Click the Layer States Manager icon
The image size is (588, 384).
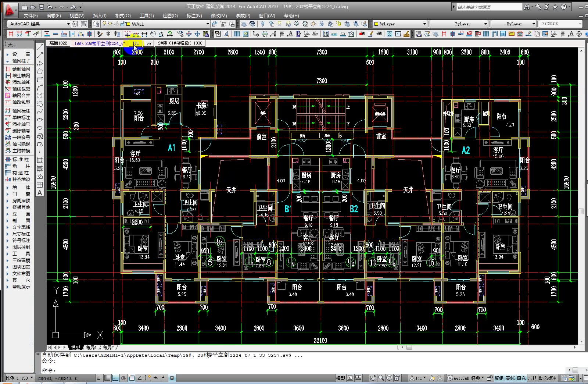pos(232,24)
